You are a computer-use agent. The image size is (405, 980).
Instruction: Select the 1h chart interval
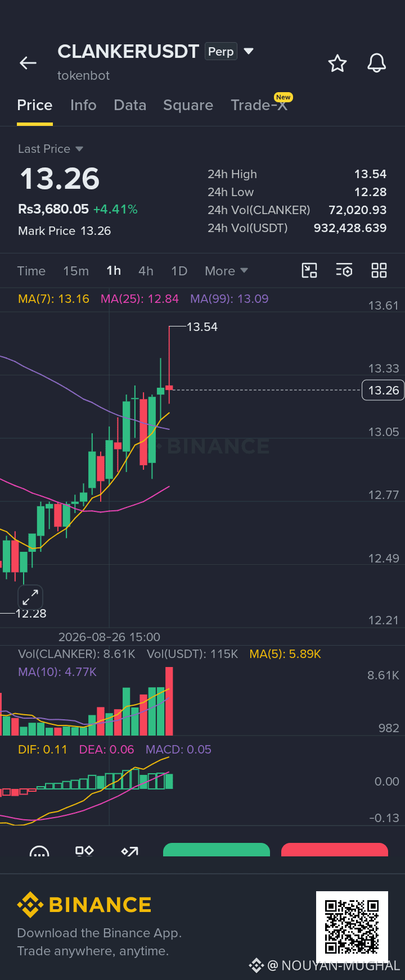click(x=114, y=271)
